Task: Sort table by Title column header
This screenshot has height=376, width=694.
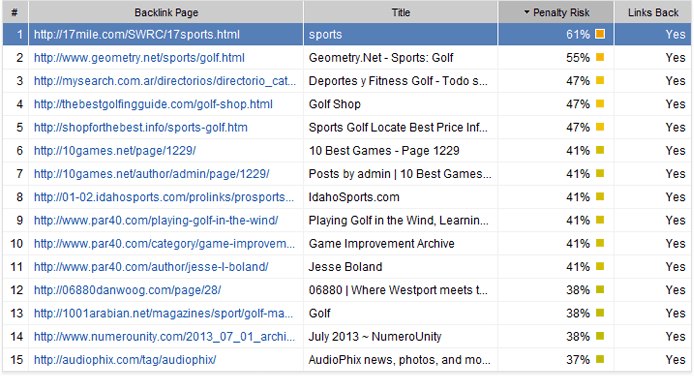Action: (x=401, y=12)
